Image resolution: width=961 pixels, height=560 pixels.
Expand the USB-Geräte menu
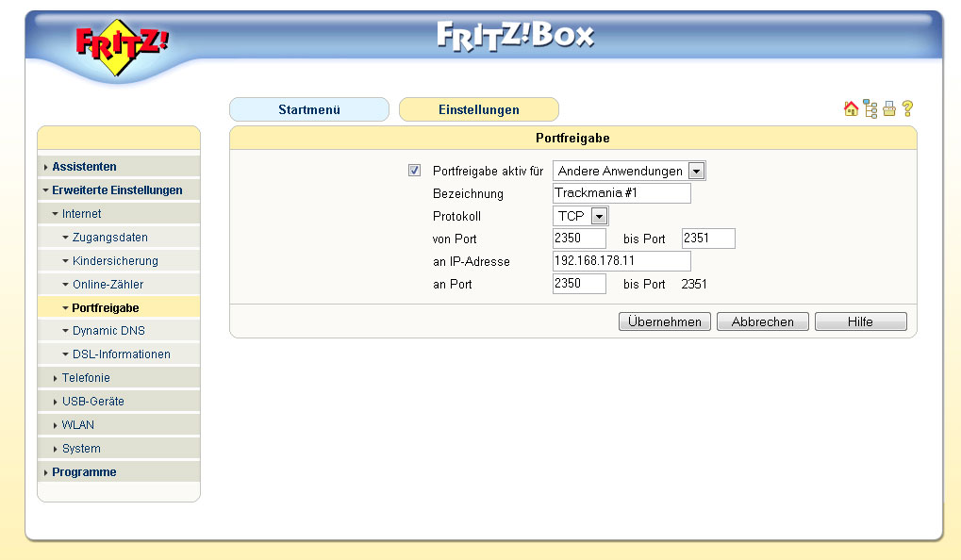(119, 402)
